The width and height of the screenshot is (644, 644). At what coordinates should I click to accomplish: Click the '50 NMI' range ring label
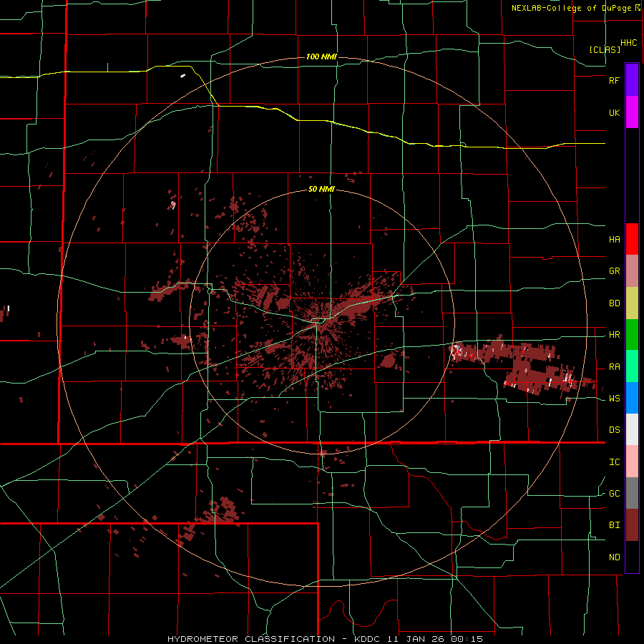click(321, 190)
